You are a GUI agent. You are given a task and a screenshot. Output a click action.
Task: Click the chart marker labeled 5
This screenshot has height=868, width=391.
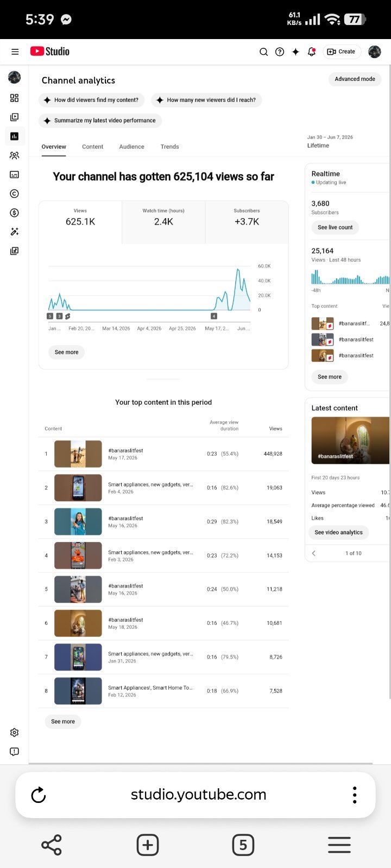tap(51, 316)
